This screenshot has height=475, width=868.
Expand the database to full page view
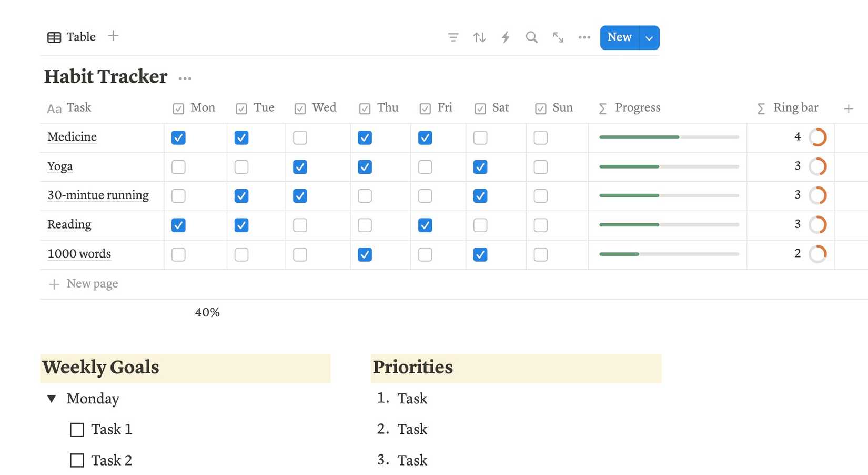[x=558, y=37]
